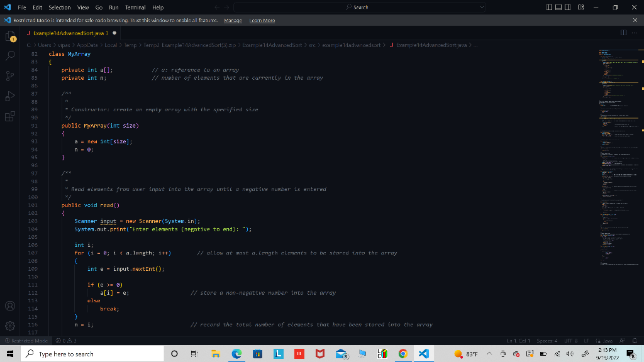Open Microsoft Edge from the taskbar

(236, 353)
